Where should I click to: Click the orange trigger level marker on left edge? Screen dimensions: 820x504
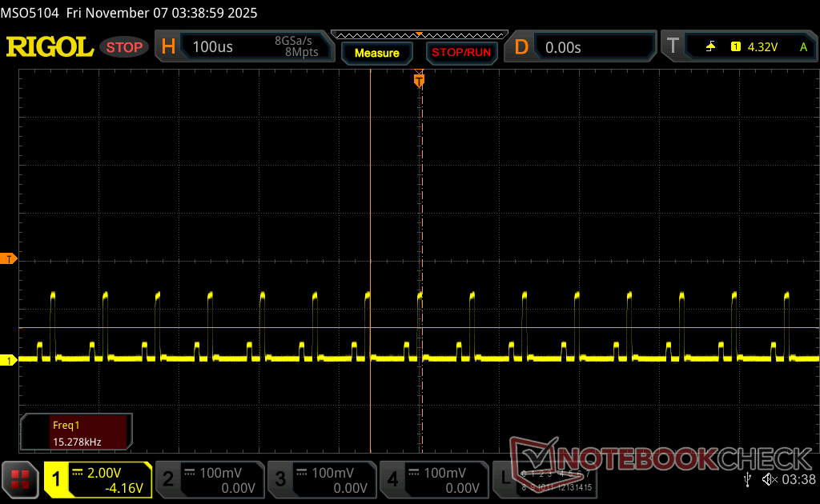pos(9,258)
